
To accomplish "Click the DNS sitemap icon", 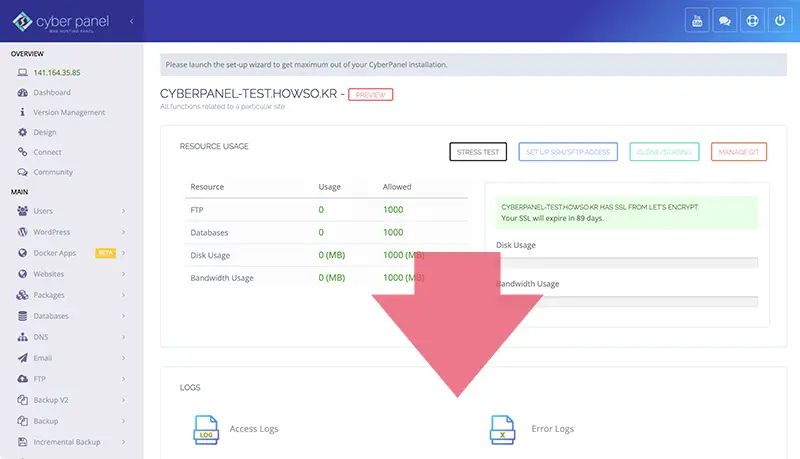I will (x=22, y=337).
